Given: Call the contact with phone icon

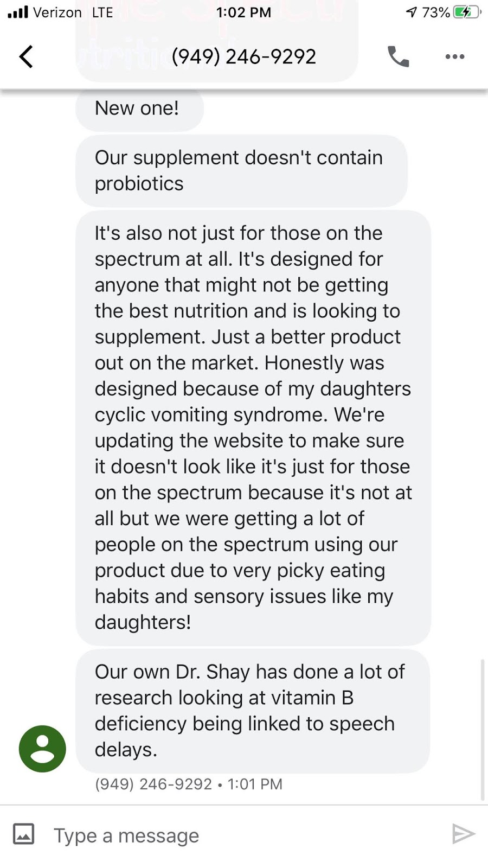Looking at the screenshot, I should tap(398, 56).
